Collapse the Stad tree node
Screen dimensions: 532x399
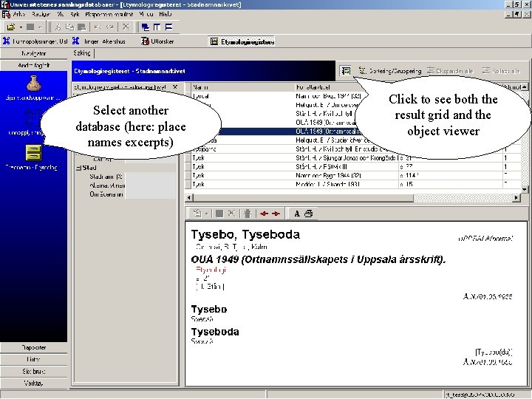click(x=79, y=168)
